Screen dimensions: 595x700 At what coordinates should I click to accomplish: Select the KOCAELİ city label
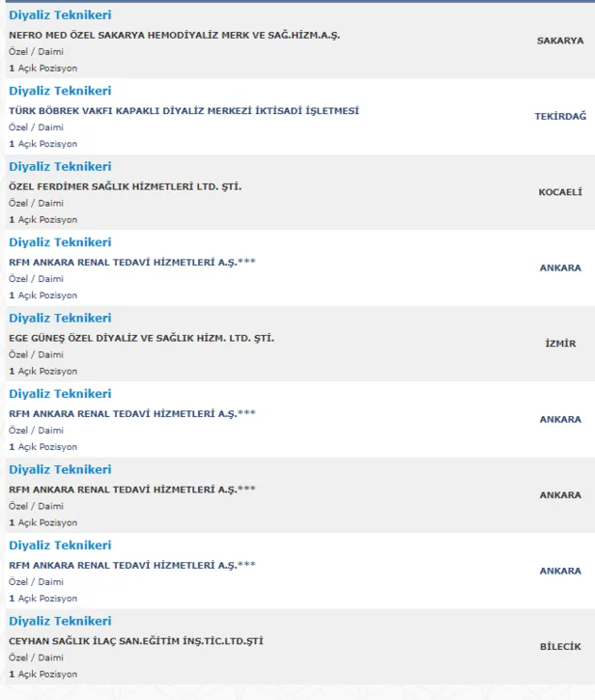click(560, 192)
